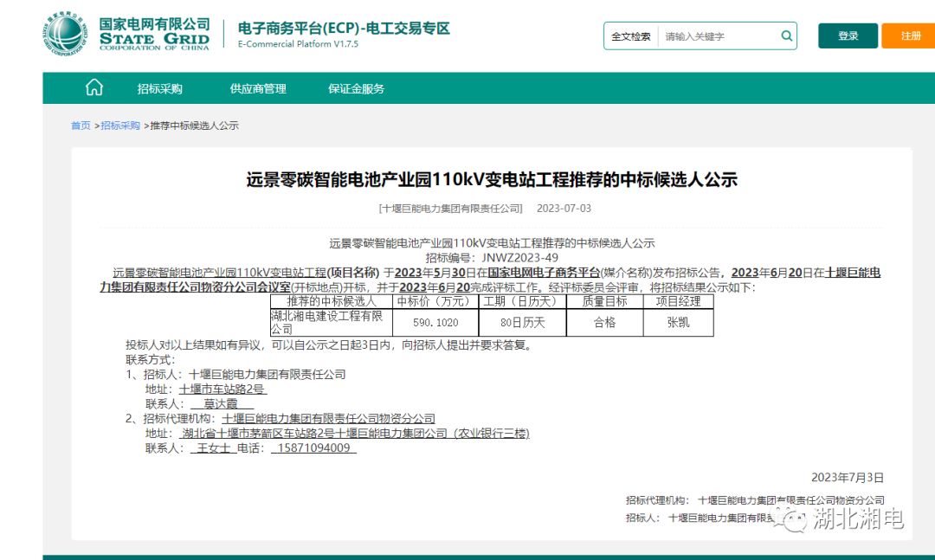Click the 质量目标 column header
Screen dimensions: 935x560
point(604,301)
